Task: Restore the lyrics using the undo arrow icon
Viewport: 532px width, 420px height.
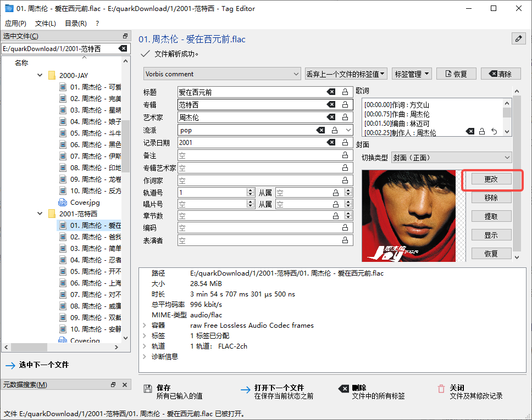Action: 494,132
